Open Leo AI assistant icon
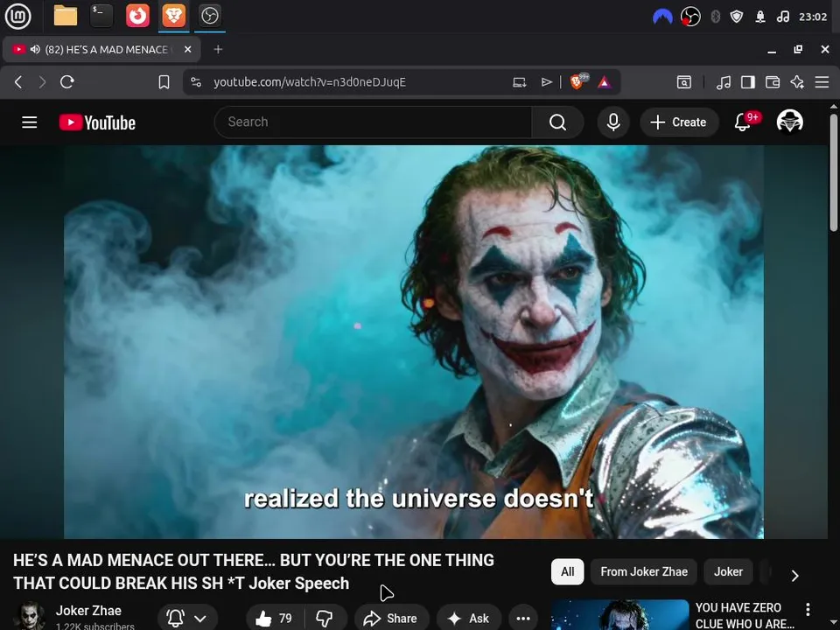Viewport: 840px width, 630px height. click(797, 82)
